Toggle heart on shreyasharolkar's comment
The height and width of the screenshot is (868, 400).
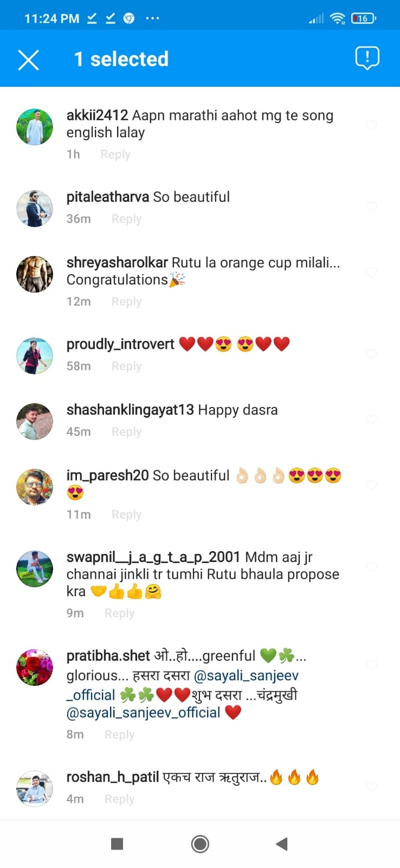point(371,272)
